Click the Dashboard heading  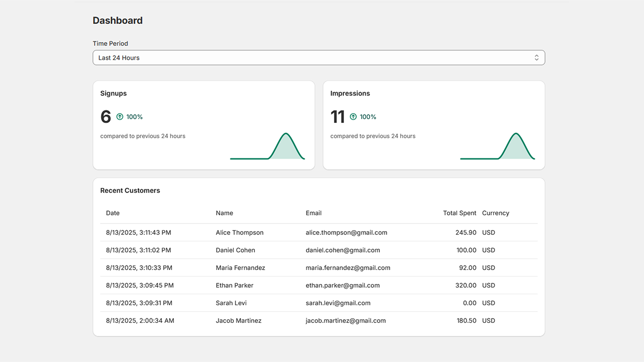coord(118,20)
